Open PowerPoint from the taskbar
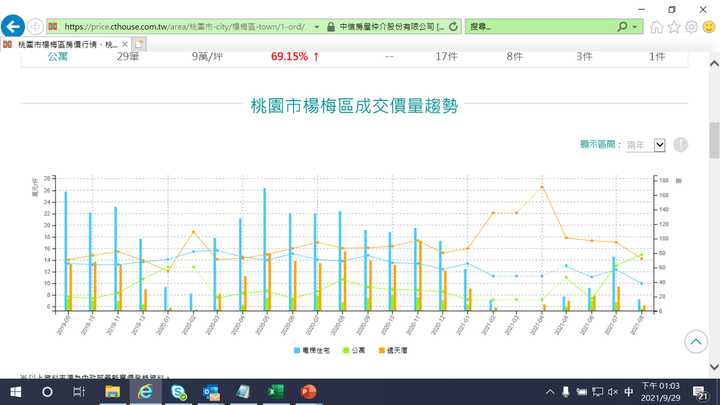Viewport: 720px width, 405px height. pos(308,392)
